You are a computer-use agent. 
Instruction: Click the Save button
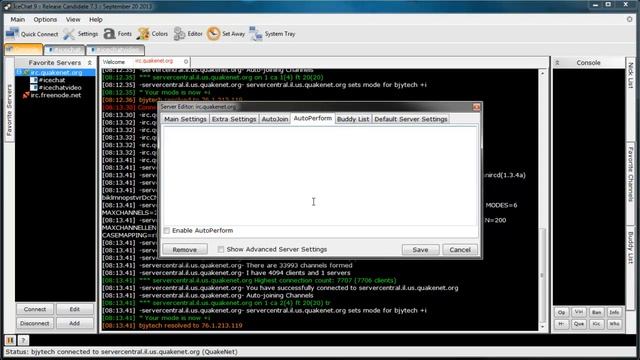click(420, 249)
